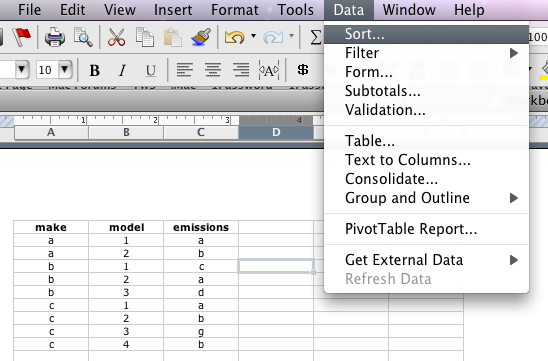This screenshot has width=548, height=361.
Task: Choose PivotTable Report... menu item
Action: coord(426,229)
